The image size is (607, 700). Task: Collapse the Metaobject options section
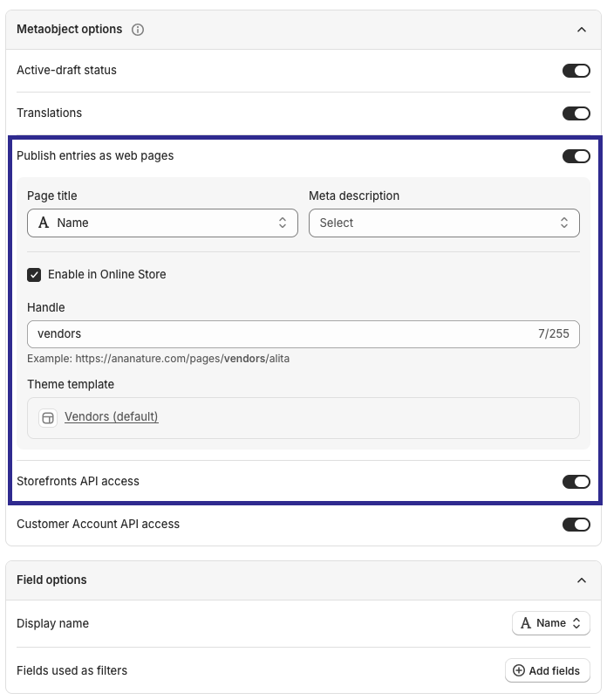click(x=583, y=29)
